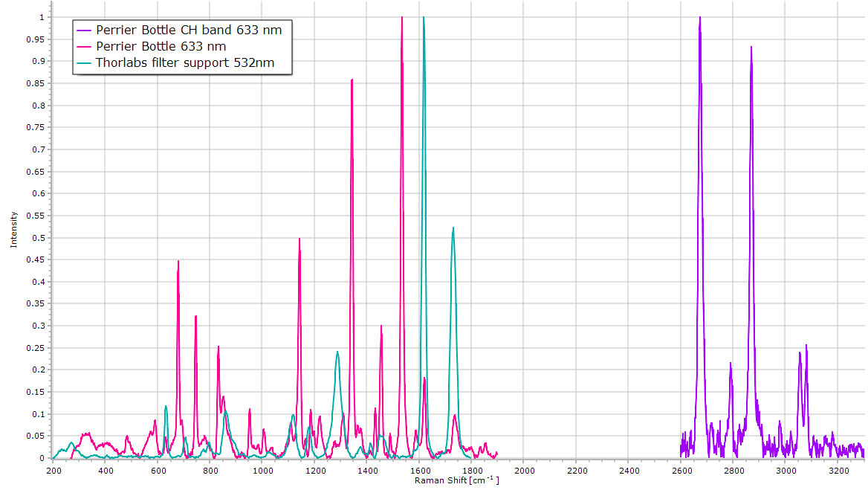This screenshot has width=868, height=490.
Task: Select the second-tallest purple peak near 2870
Action: point(751,48)
